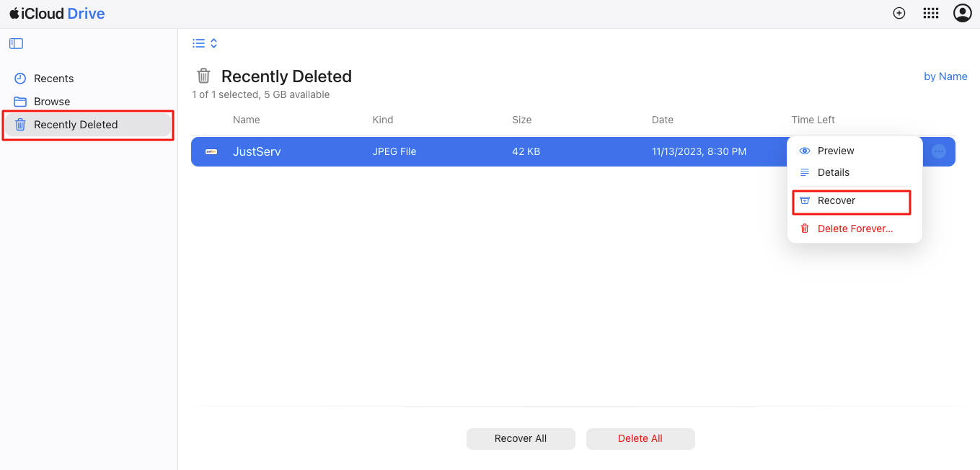The width and height of the screenshot is (980, 470).
Task: Toggle the sidebar visibility icon
Action: [x=16, y=43]
